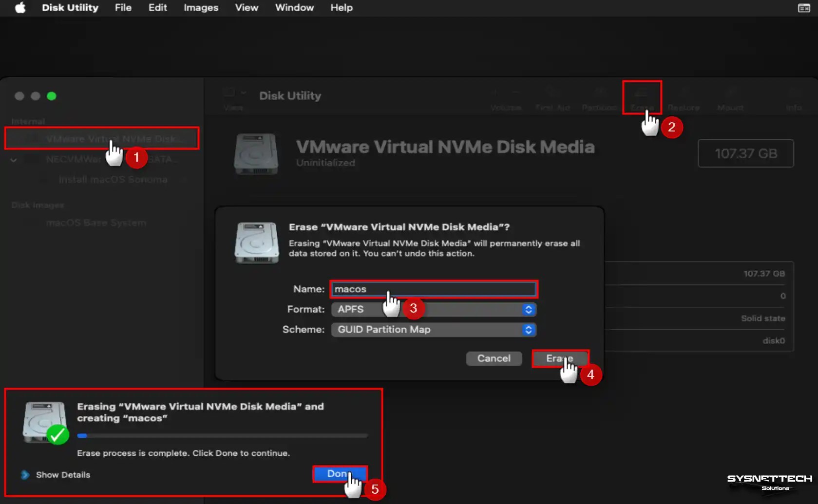Click the green zoom window button

pyautogui.click(x=52, y=96)
